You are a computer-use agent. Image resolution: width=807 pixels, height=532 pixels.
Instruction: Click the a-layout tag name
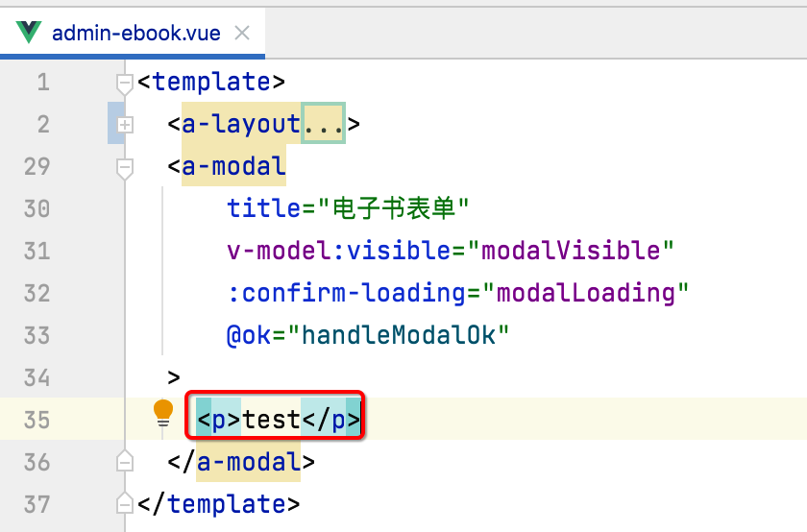click(x=241, y=124)
